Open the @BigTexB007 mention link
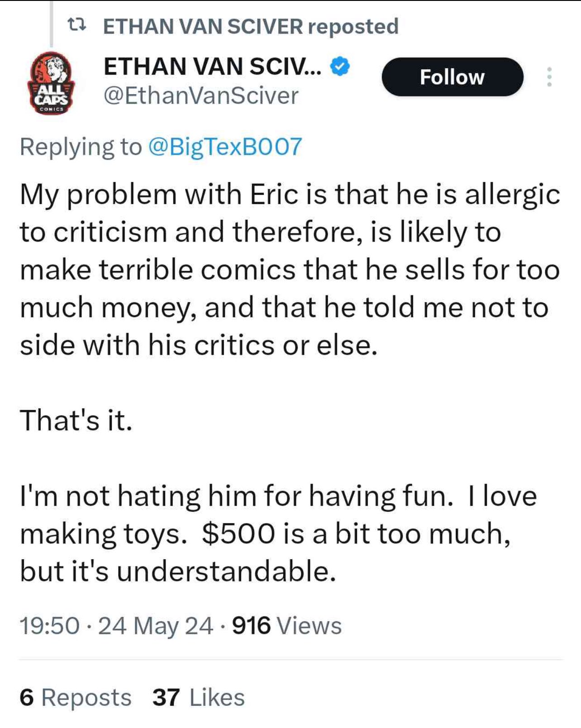This screenshot has width=581, height=728. [225, 147]
